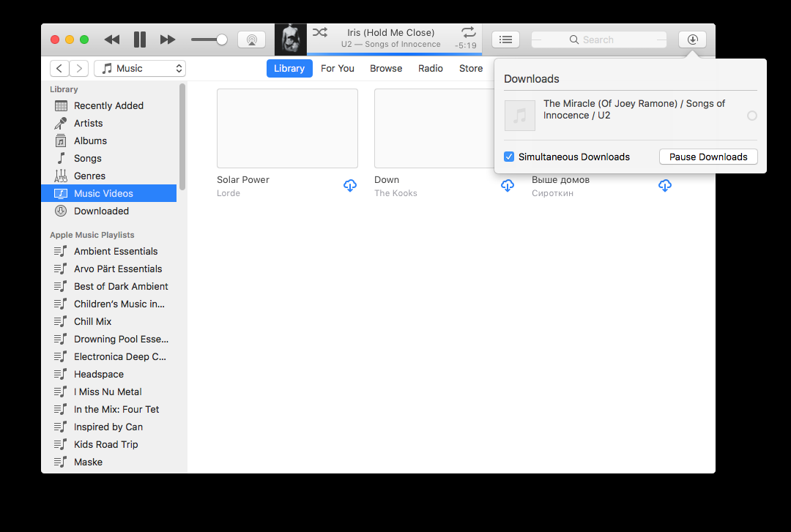Open the Children's Music playlist
This screenshot has height=532, width=791.
click(x=109, y=304)
